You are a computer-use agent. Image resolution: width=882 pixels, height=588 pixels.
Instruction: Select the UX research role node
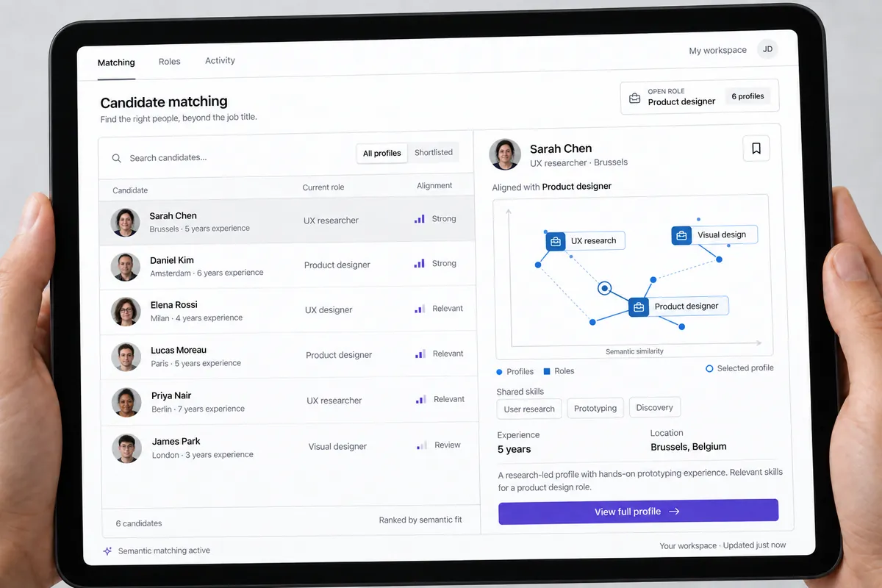[x=585, y=240]
